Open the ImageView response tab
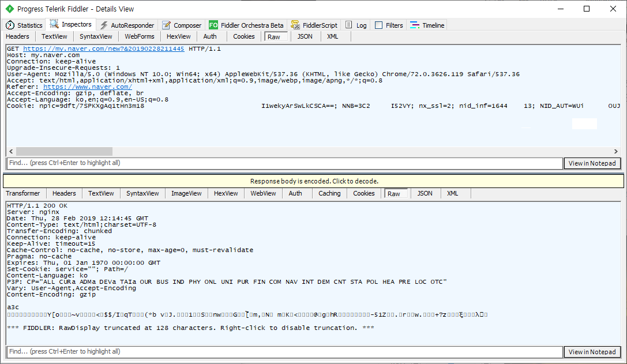This screenshot has height=364, width=627. (x=186, y=193)
